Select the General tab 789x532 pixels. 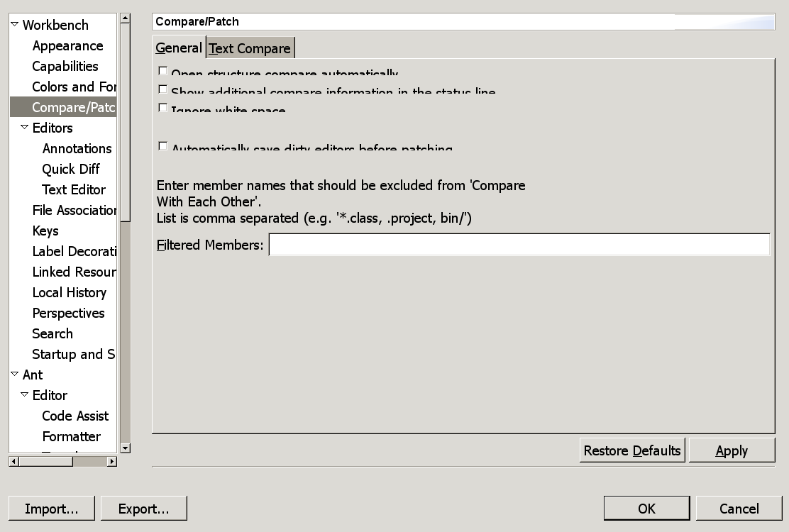coord(179,48)
